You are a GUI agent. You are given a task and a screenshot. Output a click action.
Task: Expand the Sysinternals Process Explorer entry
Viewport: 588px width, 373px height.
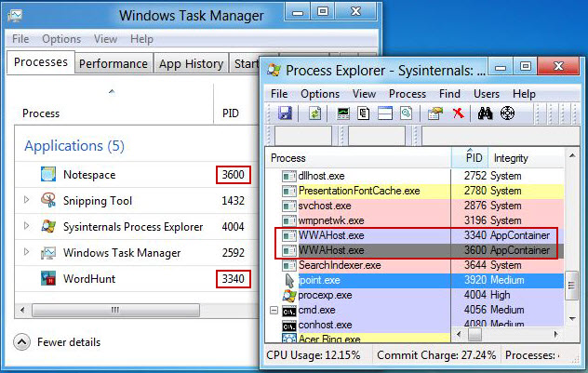coord(26,226)
